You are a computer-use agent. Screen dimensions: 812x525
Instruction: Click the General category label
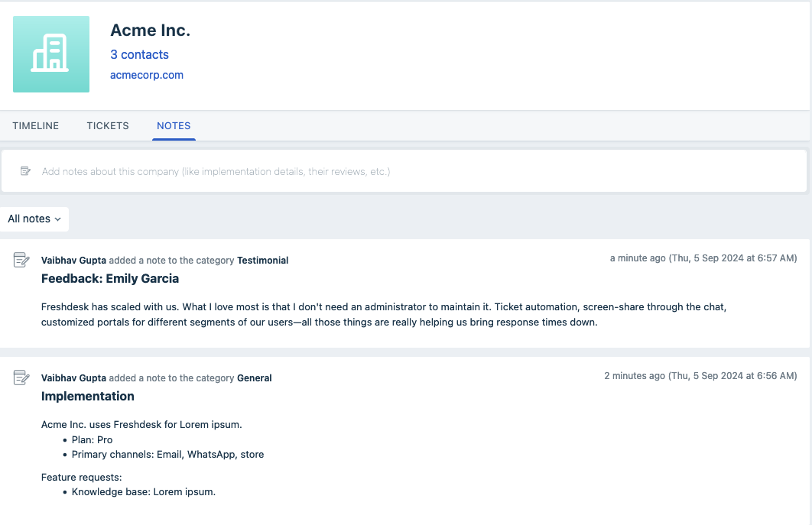click(254, 378)
